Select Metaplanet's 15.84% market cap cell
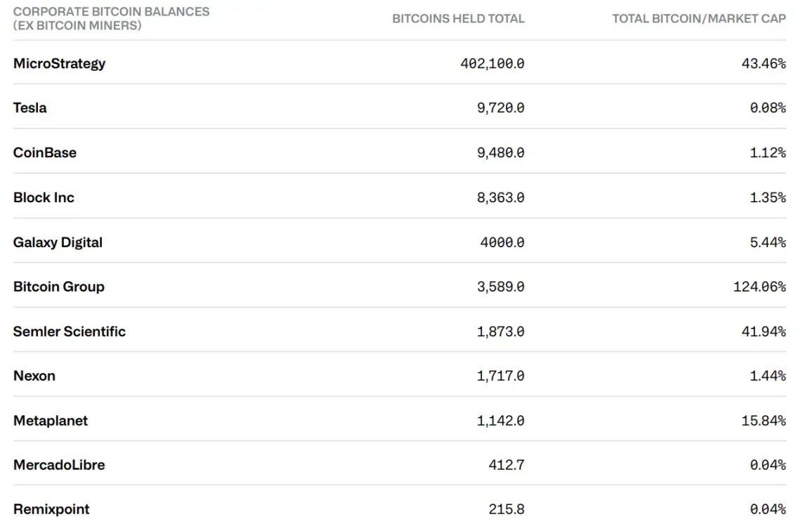Viewport: 812px width, 531px height. 764,421
